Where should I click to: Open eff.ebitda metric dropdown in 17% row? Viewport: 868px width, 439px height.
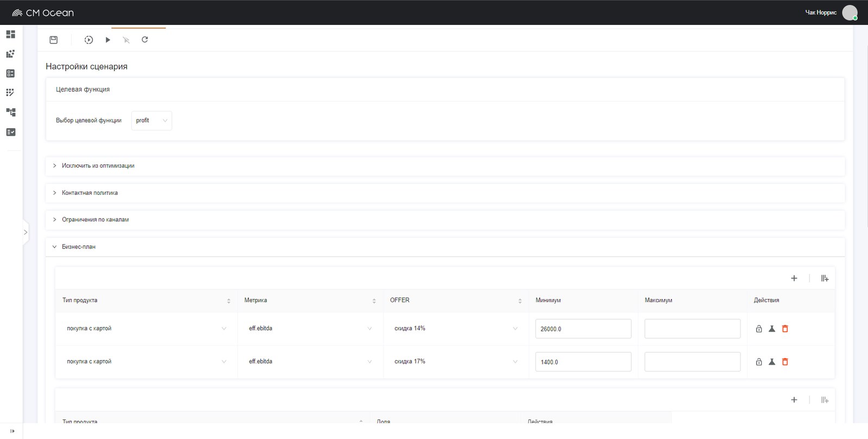click(x=310, y=361)
